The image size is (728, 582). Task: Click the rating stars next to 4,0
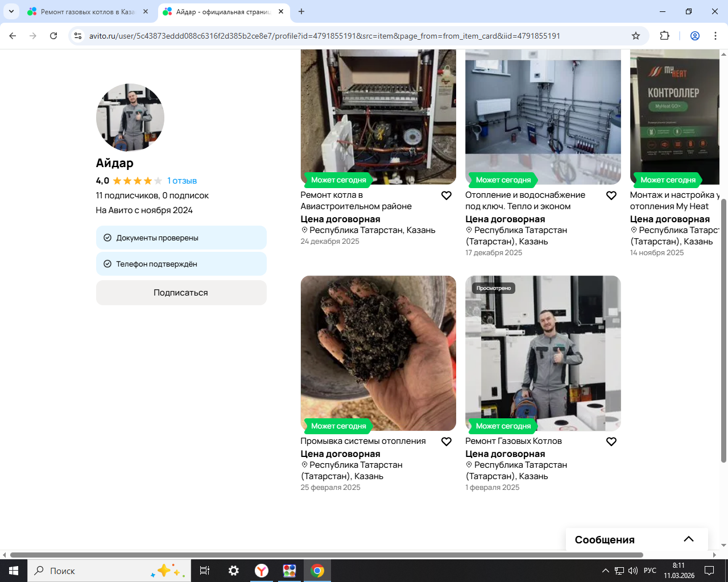coord(138,181)
